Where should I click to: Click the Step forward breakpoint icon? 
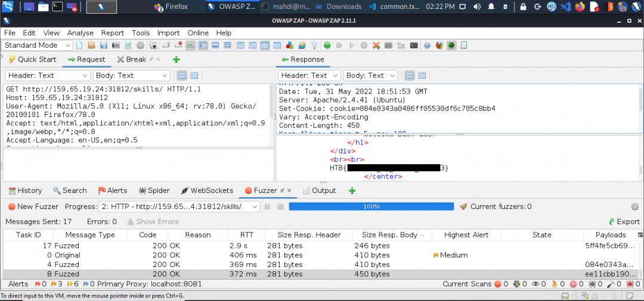[x=339, y=45]
